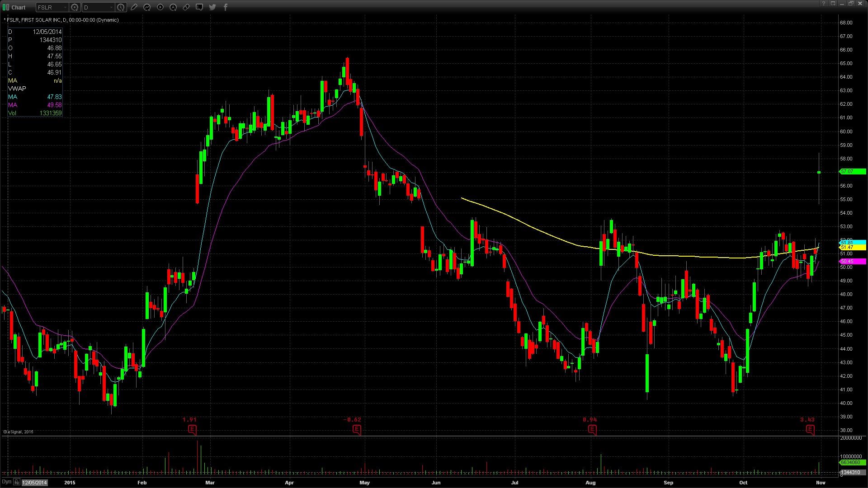This screenshot has height=488, width=868.
Task: Click the Low value 46.65
Action: (54, 64)
